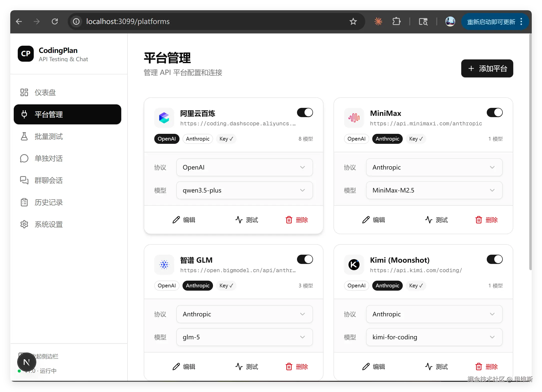Click the page vertical scrollbar
This screenshot has width=542, height=392.
click(x=530, y=150)
